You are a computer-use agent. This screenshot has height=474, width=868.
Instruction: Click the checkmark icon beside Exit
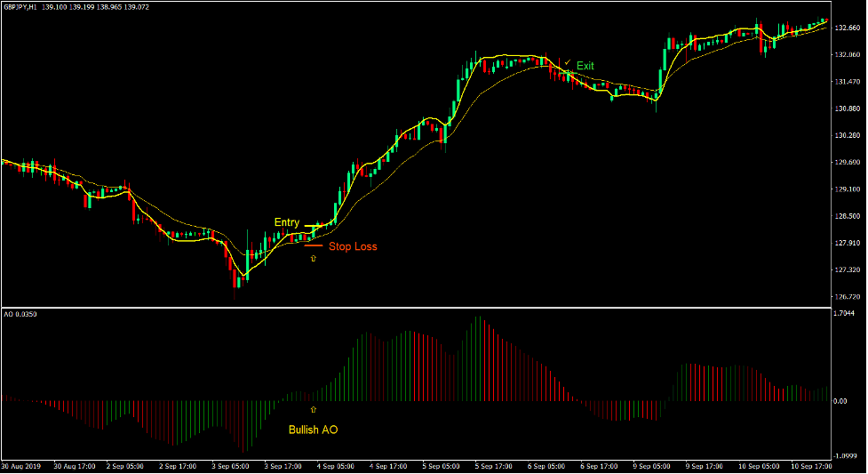(567, 62)
